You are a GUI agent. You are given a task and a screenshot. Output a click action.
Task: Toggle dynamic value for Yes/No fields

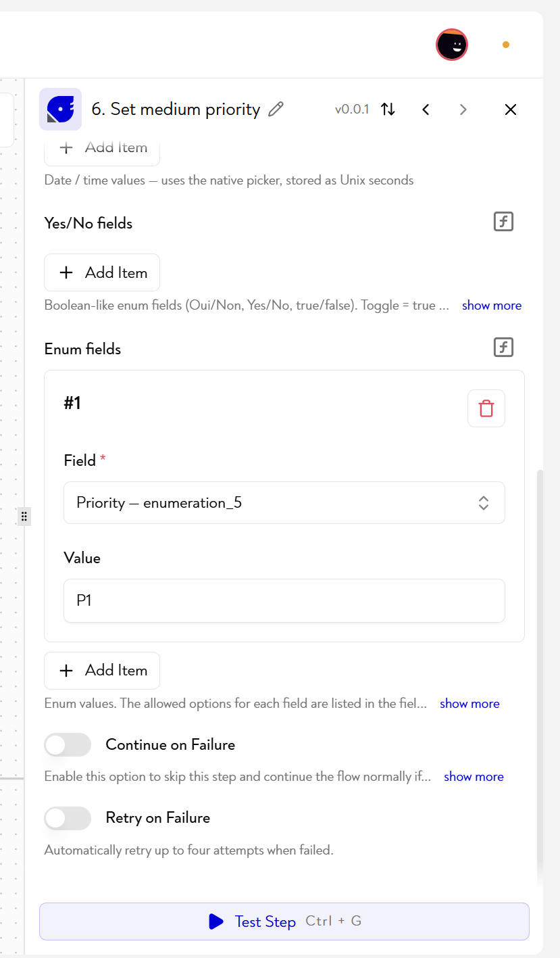[503, 221]
